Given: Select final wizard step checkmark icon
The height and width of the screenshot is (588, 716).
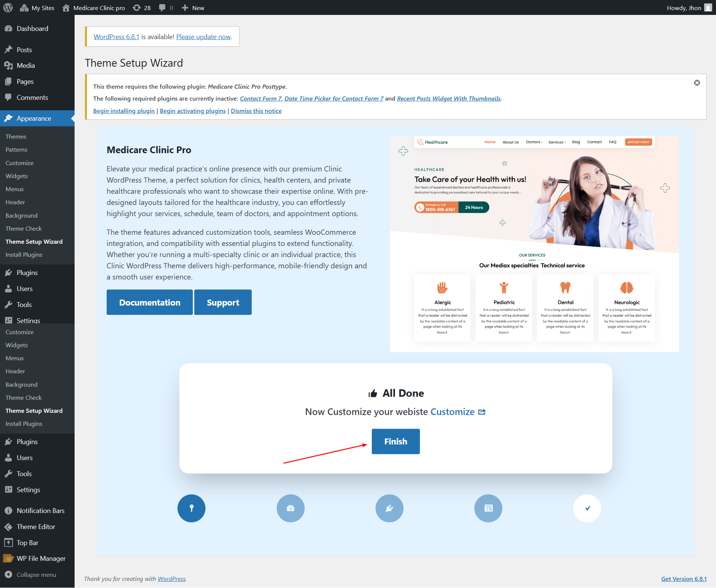Looking at the screenshot, I should [587, 508].
